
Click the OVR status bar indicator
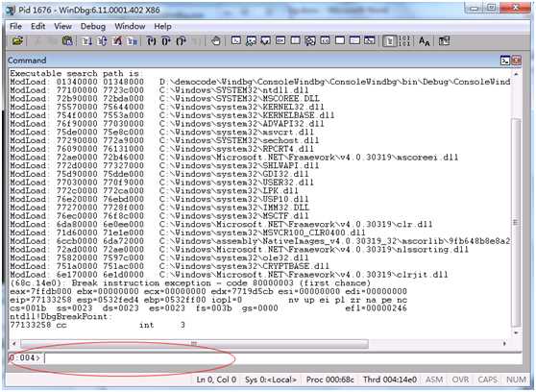coord(460,380)
